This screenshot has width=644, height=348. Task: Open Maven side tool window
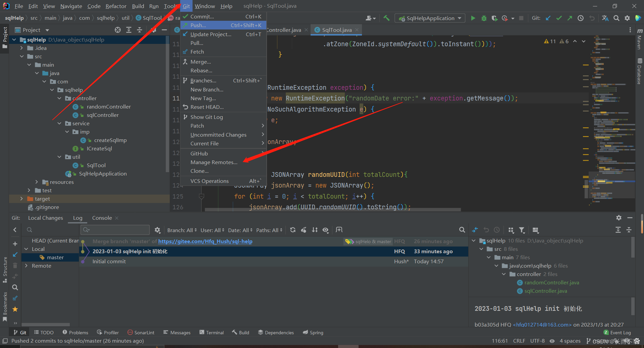[x=640, y=40]
